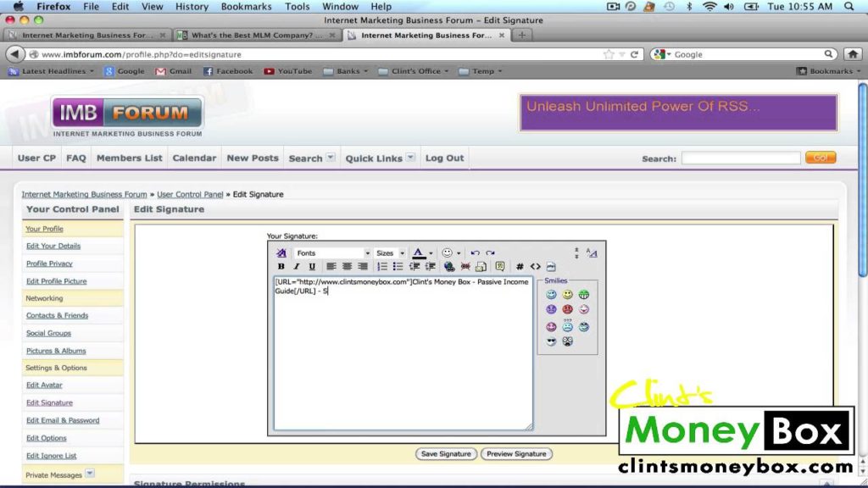Undo the last edit in editor
The height and width of the screenshot is (488, 868).
[x=475, y=252]
